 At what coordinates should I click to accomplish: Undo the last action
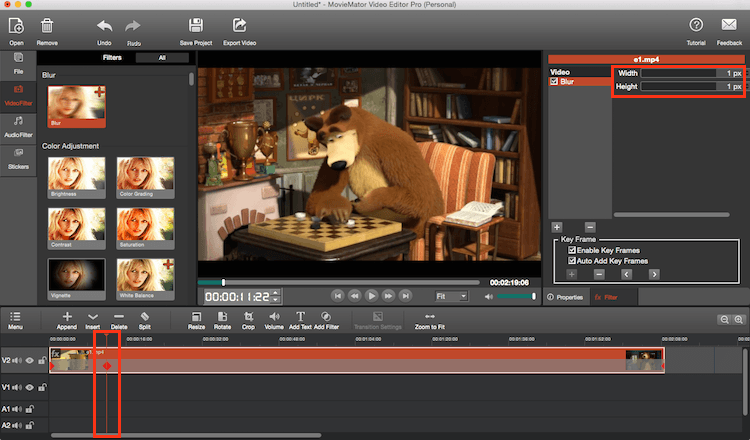tap(104, 26)
